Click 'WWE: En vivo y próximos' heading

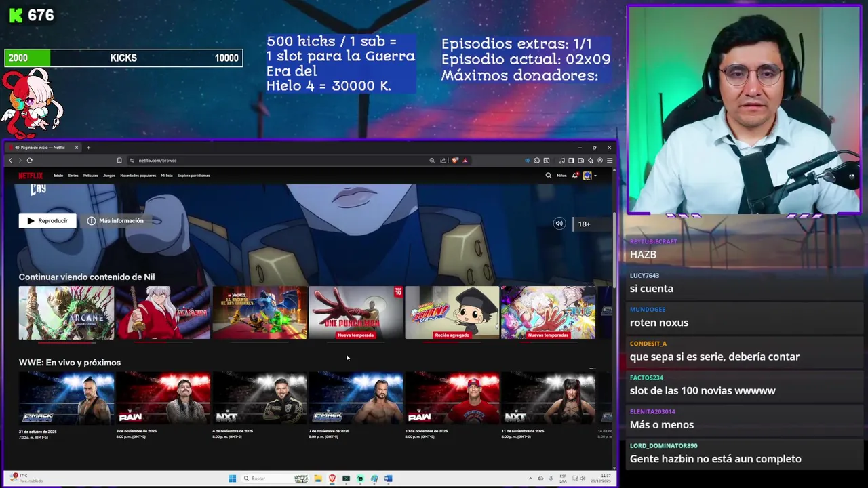click(x=70, y=363)
